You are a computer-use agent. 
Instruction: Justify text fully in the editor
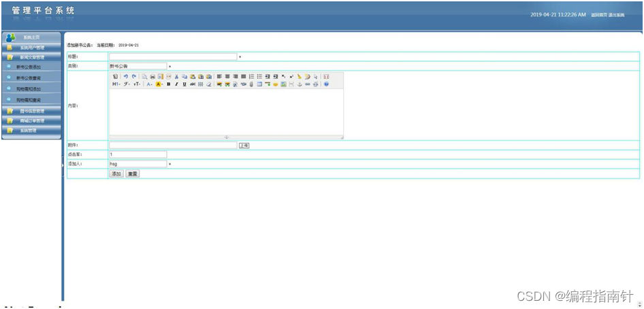tap(243, 76)
